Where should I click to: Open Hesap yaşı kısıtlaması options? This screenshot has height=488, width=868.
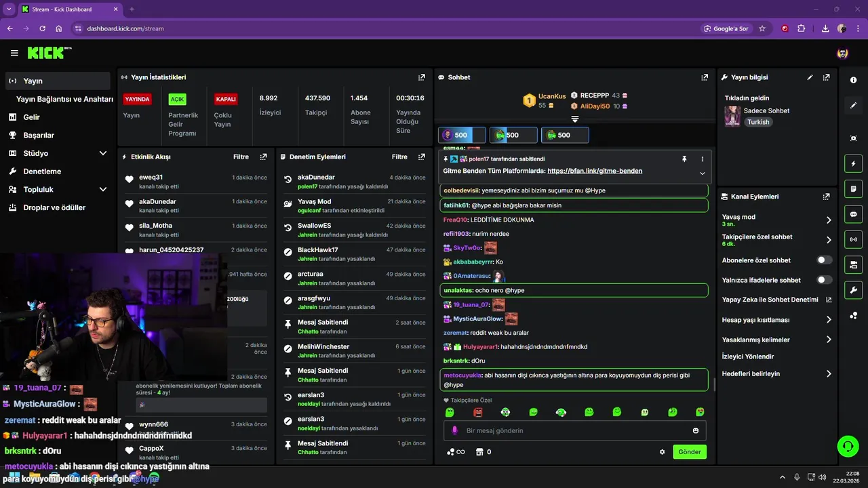coord(776,320)
